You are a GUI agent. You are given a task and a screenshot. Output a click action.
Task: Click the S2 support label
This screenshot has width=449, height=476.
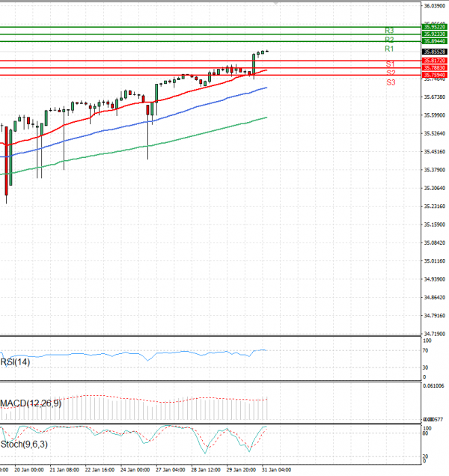pos(391,73)
